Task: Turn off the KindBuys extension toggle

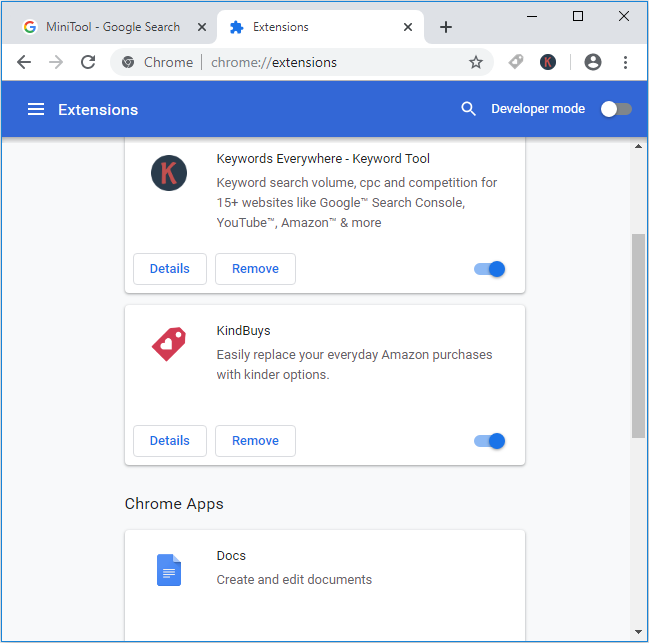Action: (490, 441)
